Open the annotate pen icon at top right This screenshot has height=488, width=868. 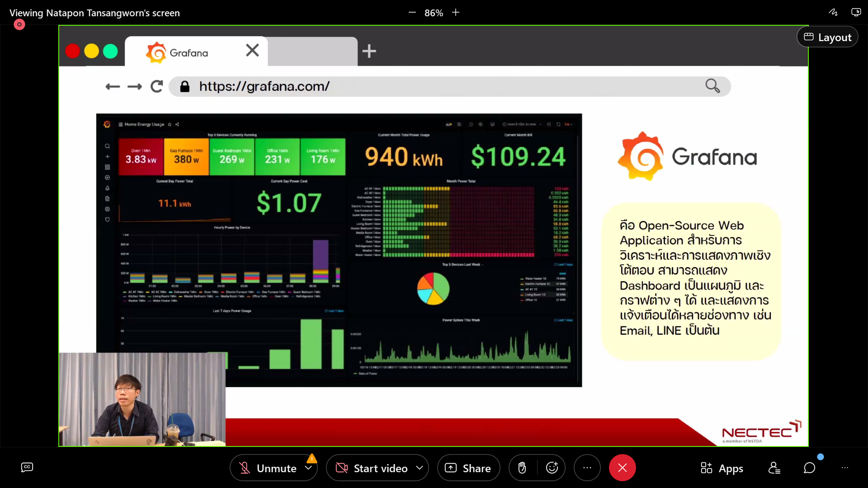pos(833,12)
